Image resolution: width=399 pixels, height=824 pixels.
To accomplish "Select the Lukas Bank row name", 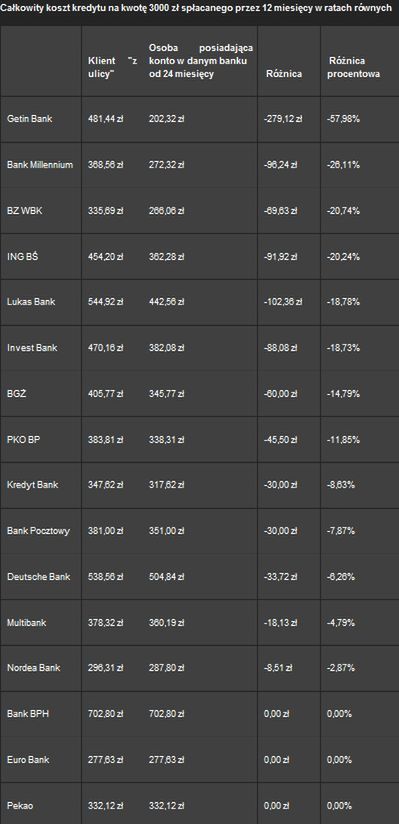I will click(x=31, y=302).
